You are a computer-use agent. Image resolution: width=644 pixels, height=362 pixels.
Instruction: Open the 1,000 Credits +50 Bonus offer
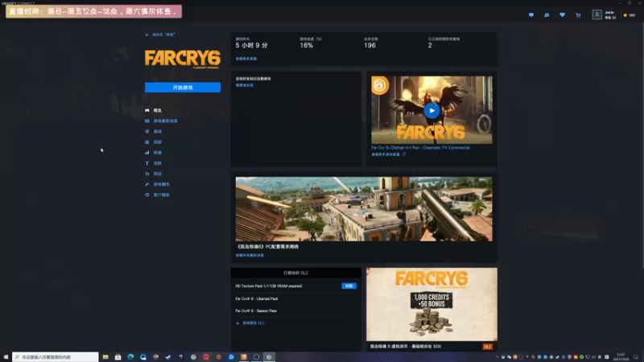click(x=431, y=305)
